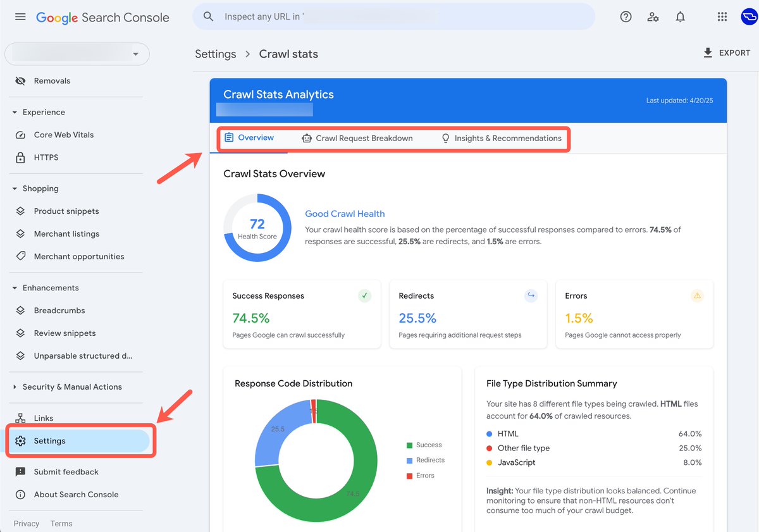Image resolution: width=759 pixels, height=532 pixels.
Task: Click the Errors warning triangle icon
Action: coord(697,295)
